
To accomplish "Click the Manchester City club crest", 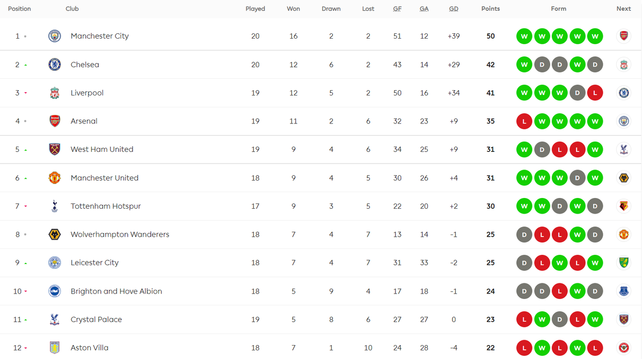I will [54, 36].
